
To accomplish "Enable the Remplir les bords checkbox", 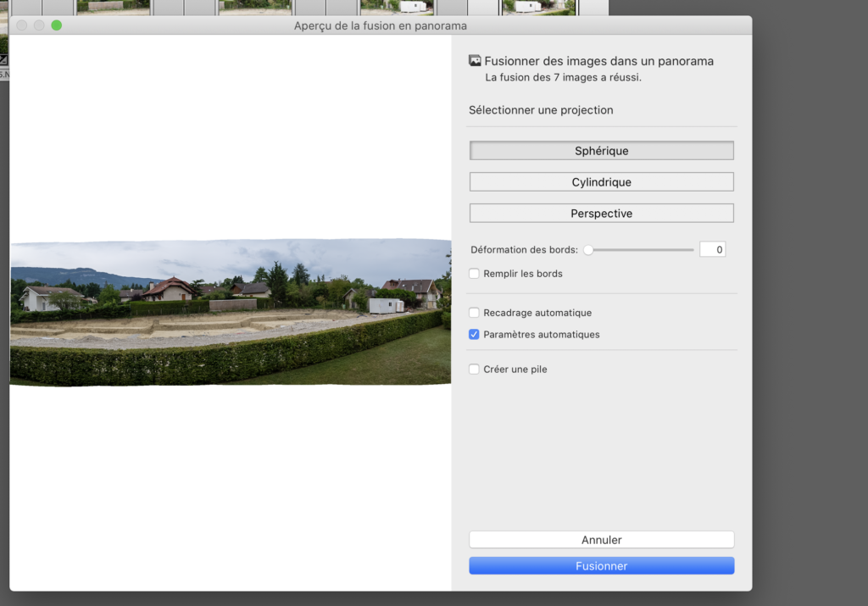I will point(475,274).
